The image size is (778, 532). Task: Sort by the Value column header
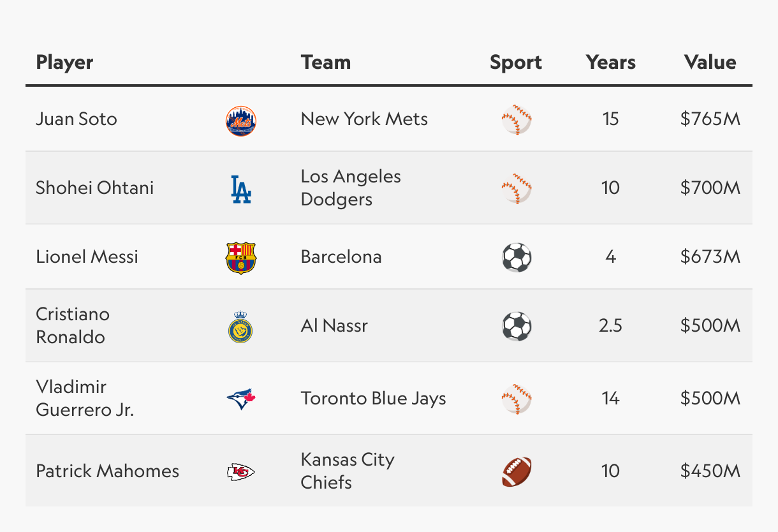tap(710, 63)
